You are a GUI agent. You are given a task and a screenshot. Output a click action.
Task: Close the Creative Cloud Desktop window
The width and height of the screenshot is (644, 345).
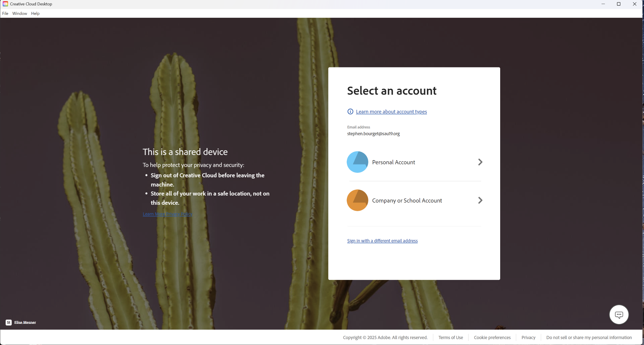pyautogui.click(x=635, y=4)
